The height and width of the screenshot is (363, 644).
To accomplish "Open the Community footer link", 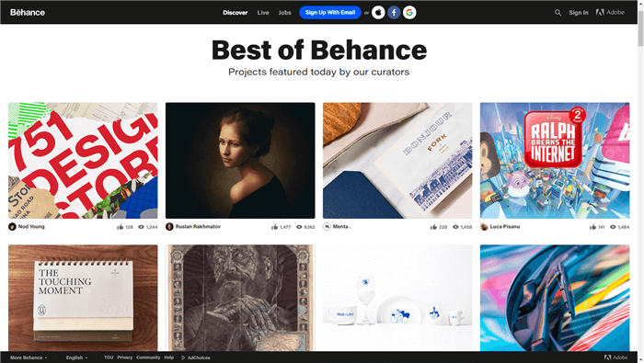I will point(148,357).
